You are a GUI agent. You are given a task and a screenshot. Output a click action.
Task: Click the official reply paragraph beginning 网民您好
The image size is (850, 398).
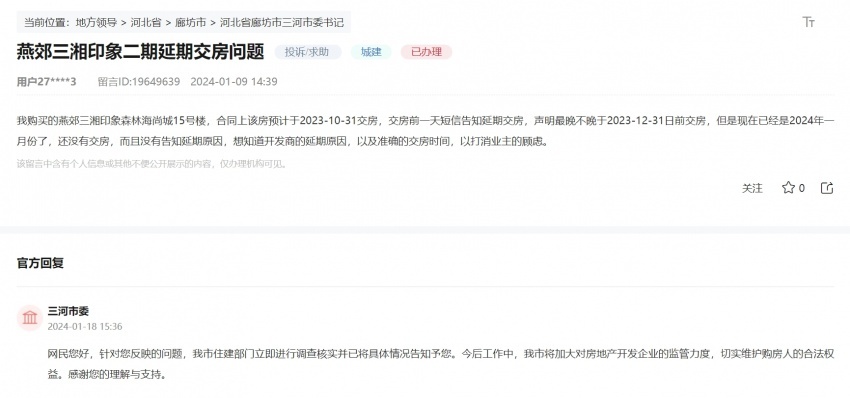[441, 364]
